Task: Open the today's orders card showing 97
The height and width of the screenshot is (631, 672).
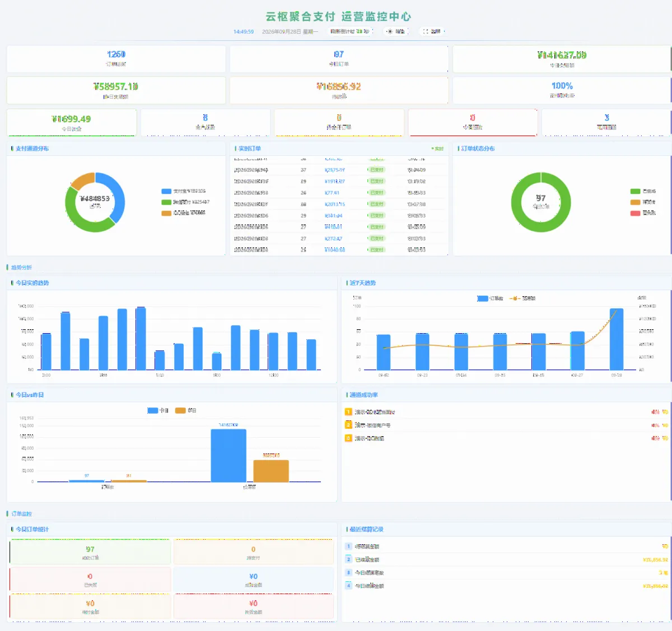Action: tap(339, 59)
